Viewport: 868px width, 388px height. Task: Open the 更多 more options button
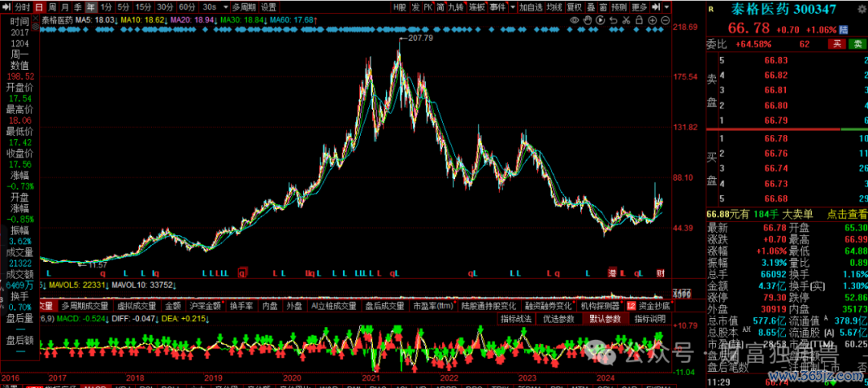(x=640, y=7)
